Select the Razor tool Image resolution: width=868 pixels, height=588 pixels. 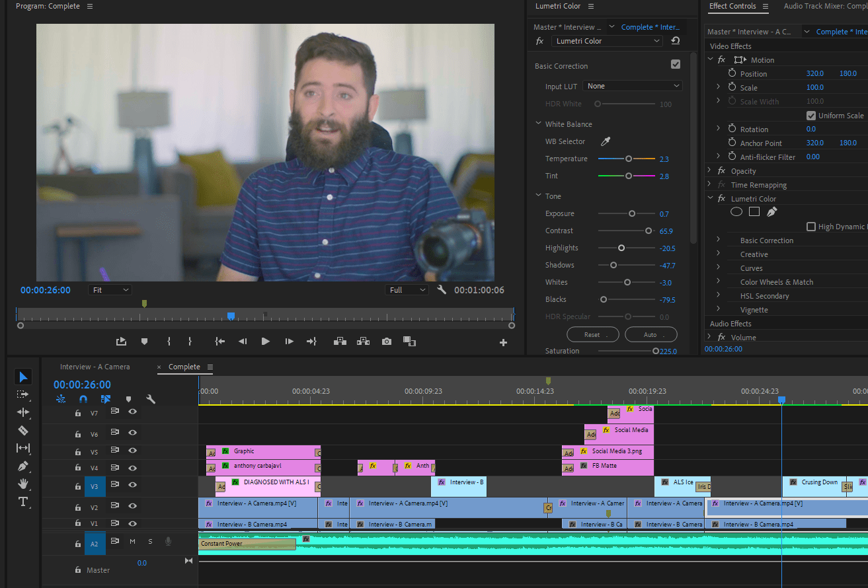(23, 430)
